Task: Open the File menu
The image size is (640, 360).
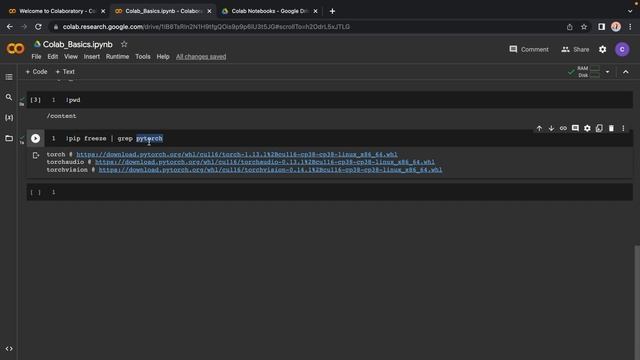Action: (x=36, y=57)
